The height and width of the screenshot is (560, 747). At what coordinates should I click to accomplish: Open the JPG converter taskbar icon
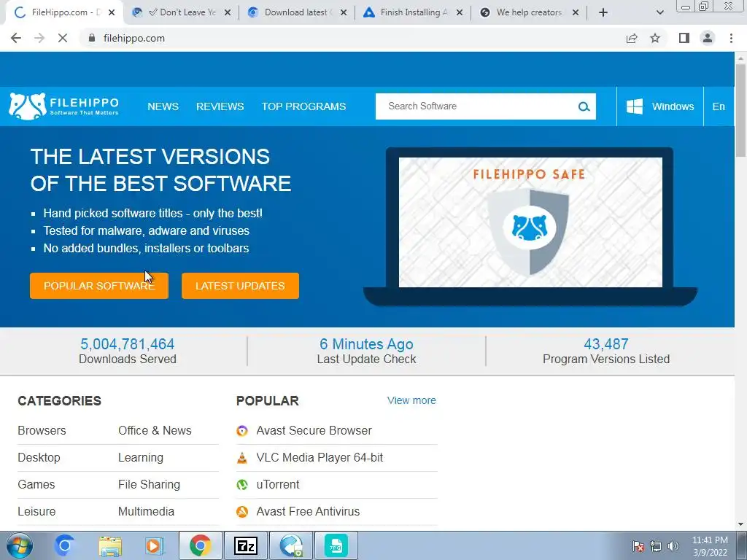[x=336, y=545]
